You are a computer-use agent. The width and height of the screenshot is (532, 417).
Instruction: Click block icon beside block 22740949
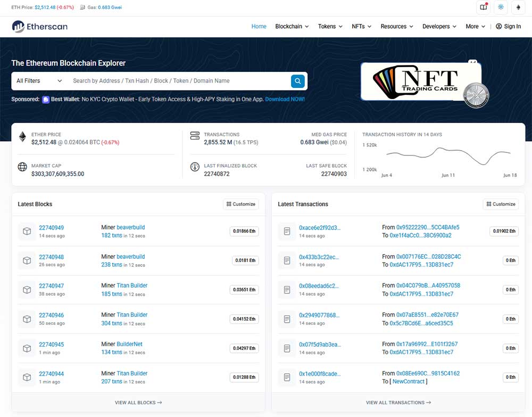click(26, 231)
